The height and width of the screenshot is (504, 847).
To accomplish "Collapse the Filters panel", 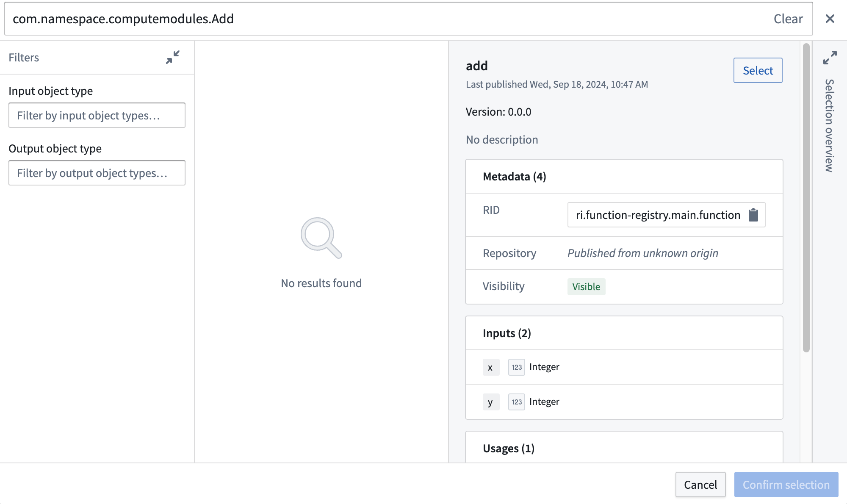I will (173, 57).
